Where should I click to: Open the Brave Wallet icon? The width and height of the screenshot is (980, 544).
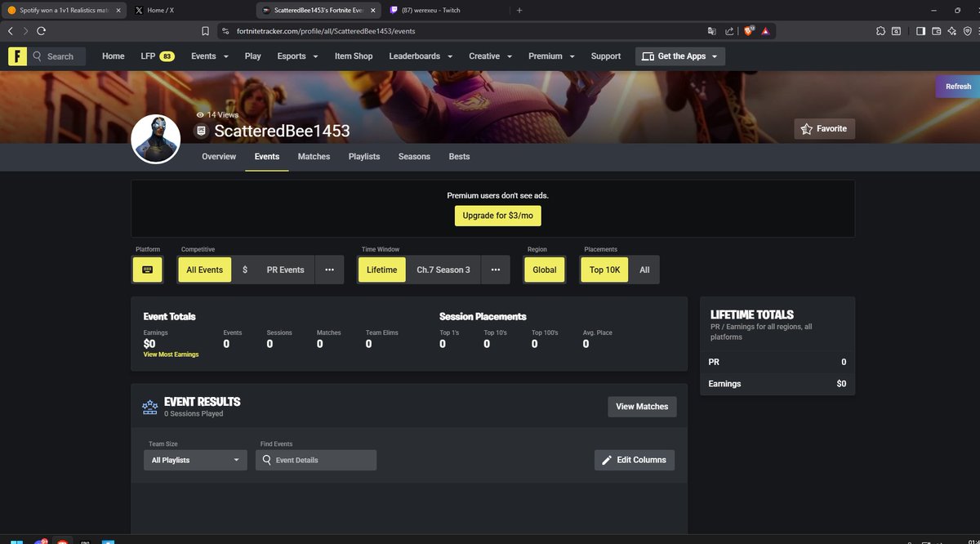[937, 30]
